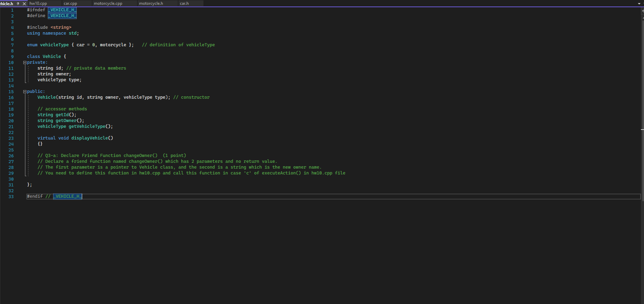Click the 'string getOwner();' declaration
This screenshot has width=644, height=304.
pyautogui.click(x=61, y=121)
